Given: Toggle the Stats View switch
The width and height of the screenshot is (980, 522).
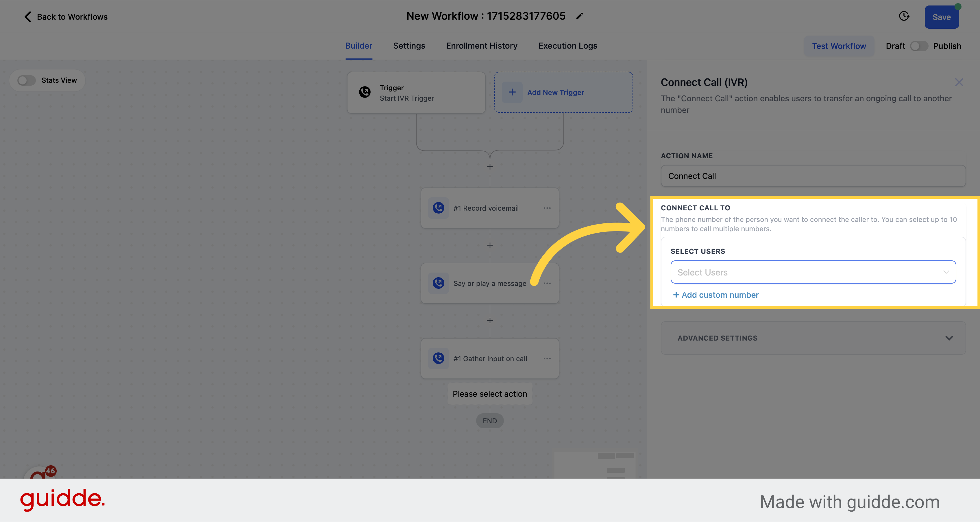Looking at the screenshot, I should click(27, 80).
